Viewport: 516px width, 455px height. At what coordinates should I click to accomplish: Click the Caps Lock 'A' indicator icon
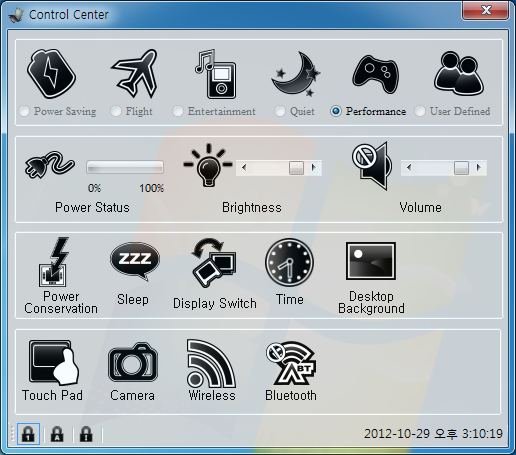(x=57, y=434)
